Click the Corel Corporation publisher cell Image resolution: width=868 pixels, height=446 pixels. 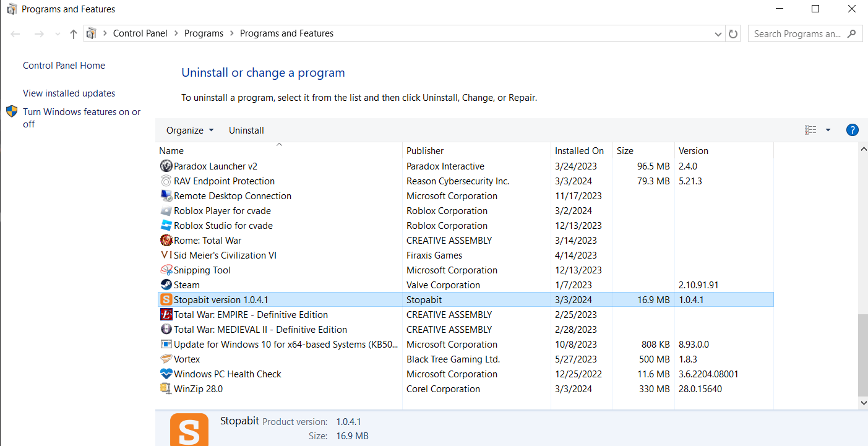pos(443,388)
